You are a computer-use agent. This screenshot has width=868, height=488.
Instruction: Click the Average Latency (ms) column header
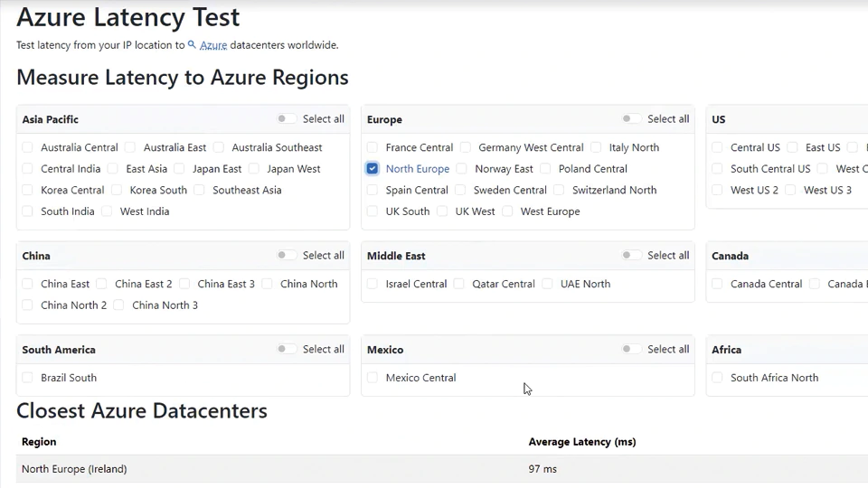point(582,442)
